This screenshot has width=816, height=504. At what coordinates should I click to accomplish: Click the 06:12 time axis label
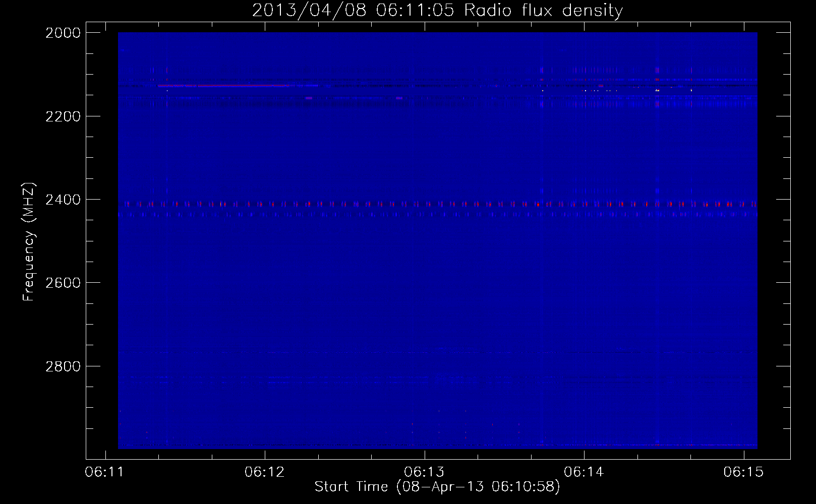tap(264, 472)
